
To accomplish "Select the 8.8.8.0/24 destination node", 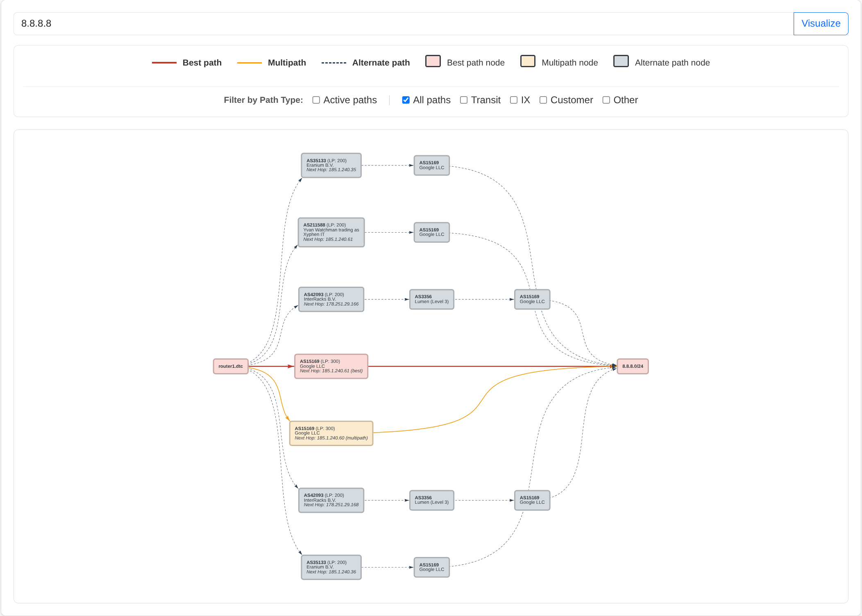I will pyautogui.click(x=633, y=366).
